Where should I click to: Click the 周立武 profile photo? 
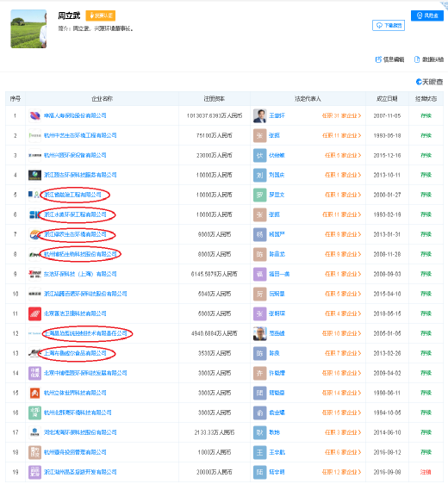click(28, 28)
